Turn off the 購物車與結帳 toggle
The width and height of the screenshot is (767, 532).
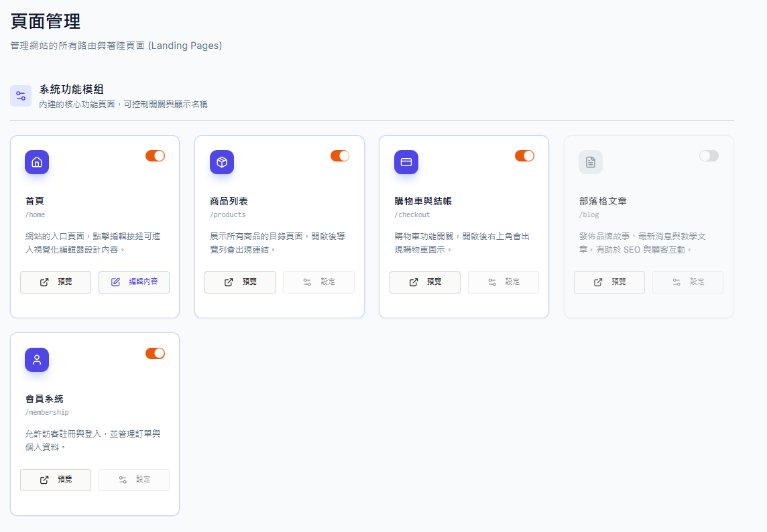click(x=524, y=156)
